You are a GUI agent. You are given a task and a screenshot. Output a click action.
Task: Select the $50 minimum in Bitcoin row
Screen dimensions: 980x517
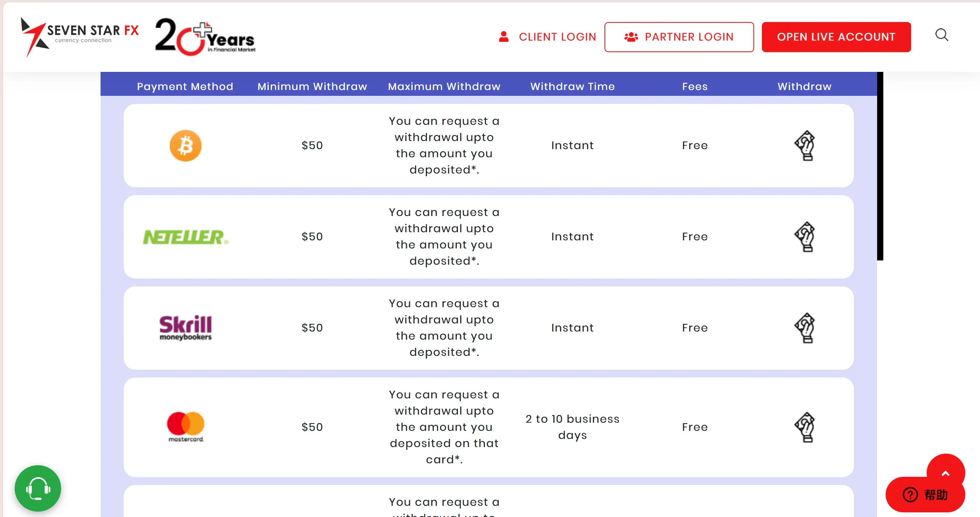312,146
